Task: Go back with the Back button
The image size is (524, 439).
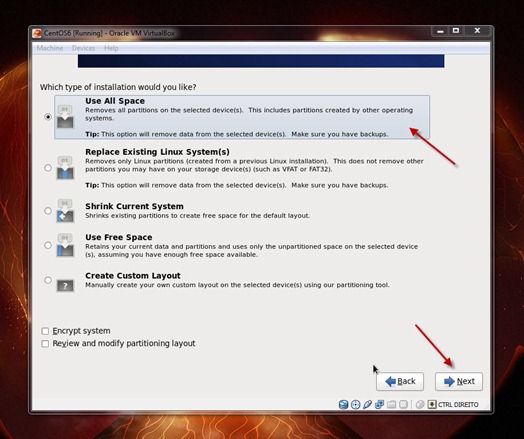Action: pyautogui.click(x=400, y=382)
